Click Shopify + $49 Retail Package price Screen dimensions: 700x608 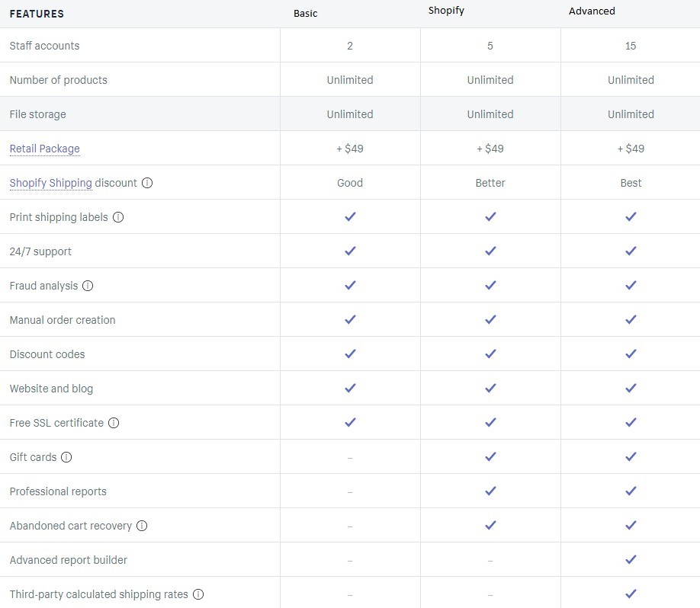coord(490,149)
